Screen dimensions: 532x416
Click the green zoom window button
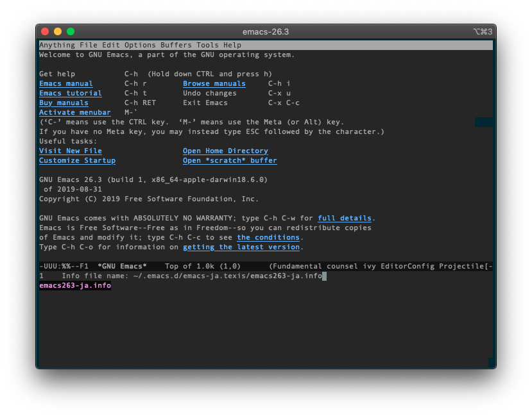point(71,31)
